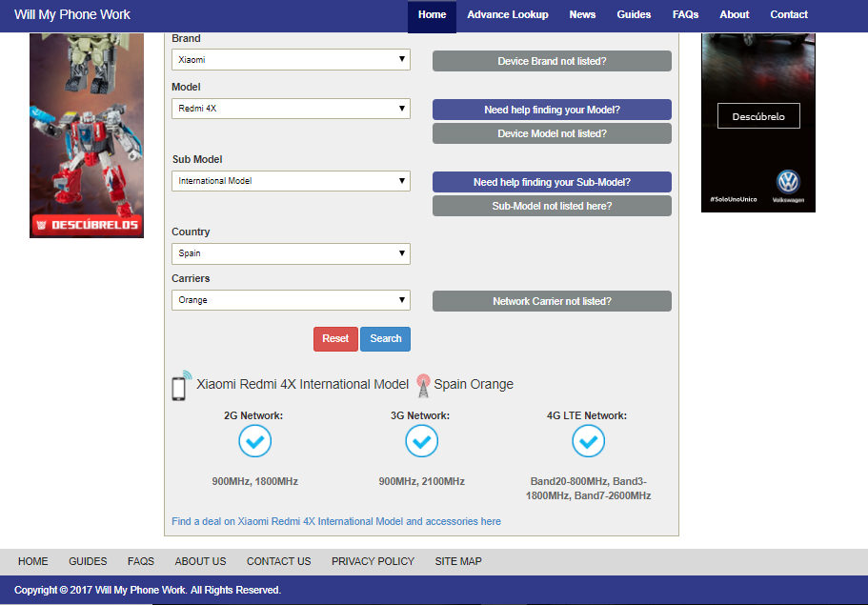Click the Transformers toy ad banner
The height and width of the screenshot is (605, 868).
click(x=87, y=133)
